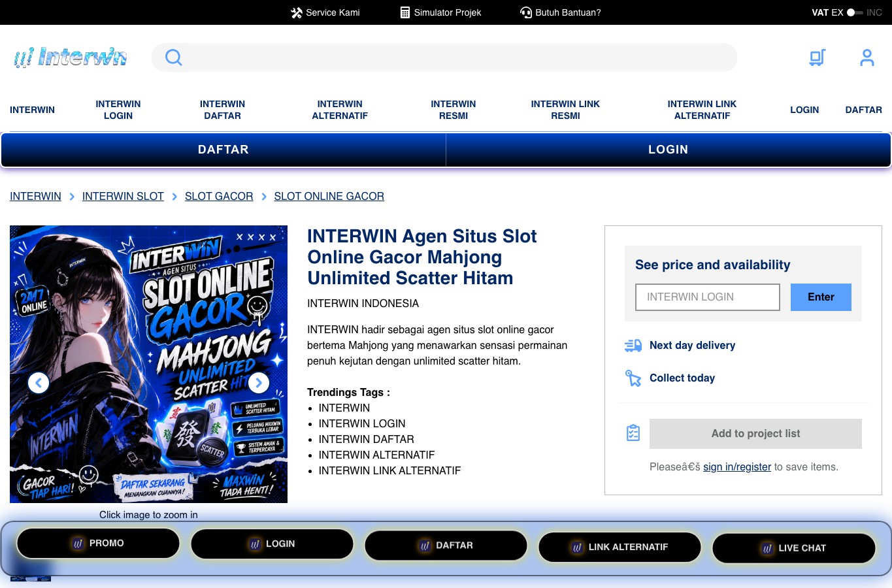Click the Collect today pointer icon
Screen dimensions: 892x588
(633, 378)
